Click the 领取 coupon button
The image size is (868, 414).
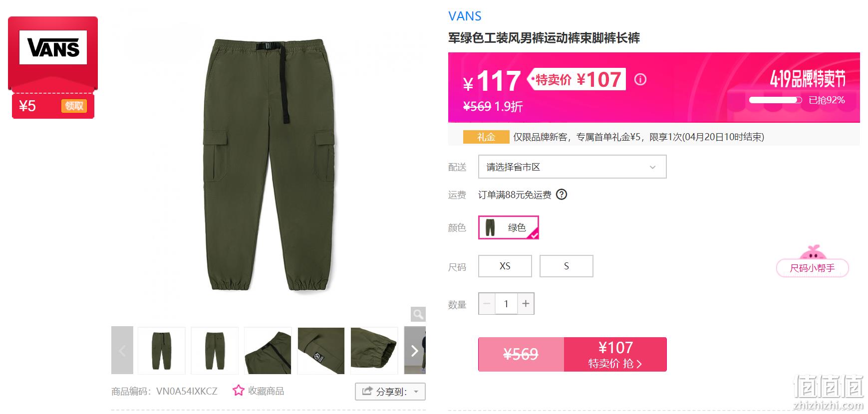click(74, 106)
